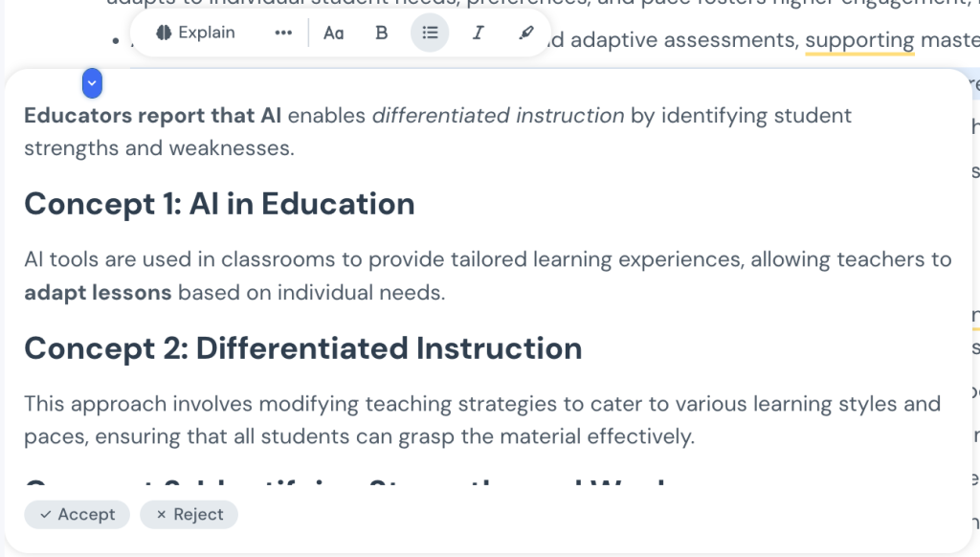Apply bold with the B icon
The width and height of the screenshot is (980, 557).
(x=382, y=33)
